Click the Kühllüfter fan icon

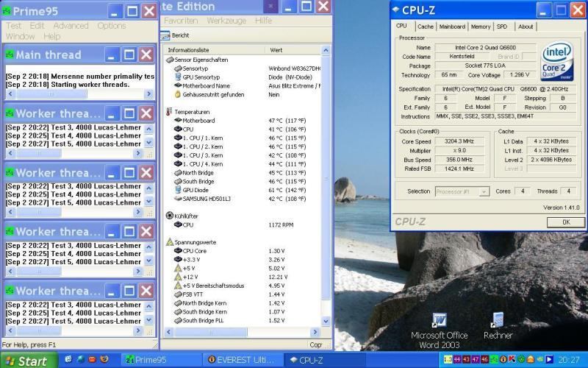coord(170,216)
